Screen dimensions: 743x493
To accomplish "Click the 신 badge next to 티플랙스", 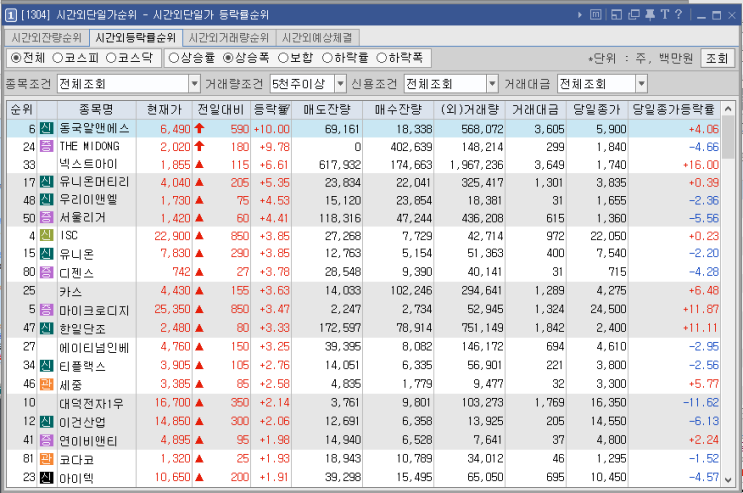I will pyautogui.click(x=46, y=365).
